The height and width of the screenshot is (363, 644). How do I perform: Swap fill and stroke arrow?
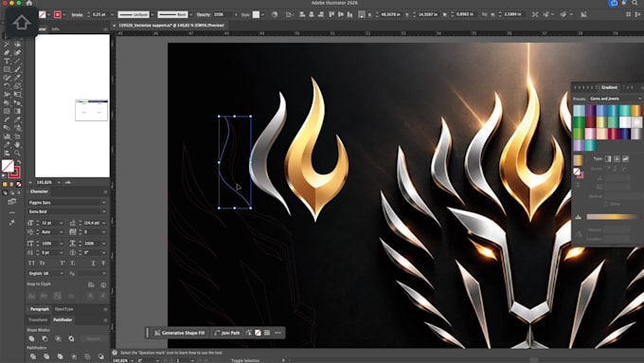pyautogui.click(x=19, y=162)
